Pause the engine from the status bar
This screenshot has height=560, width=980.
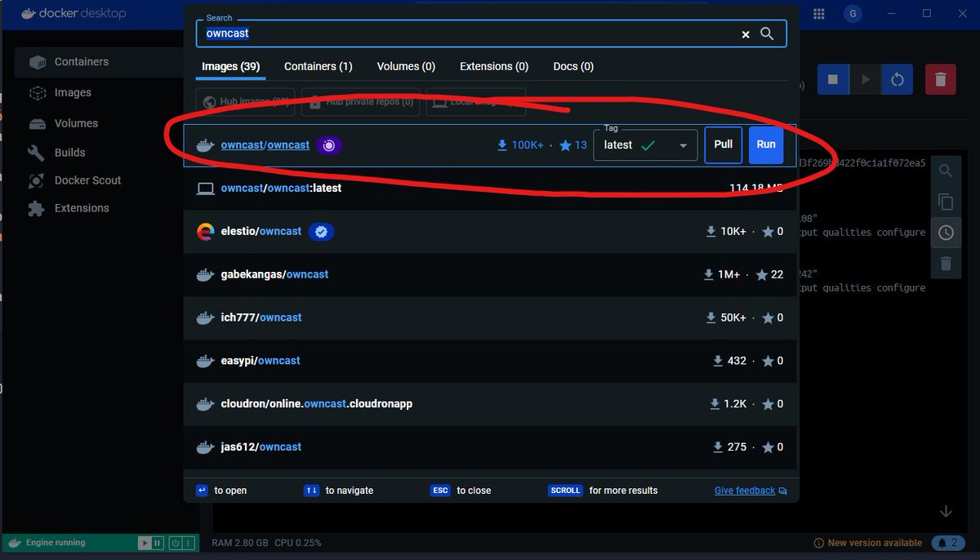(158, 543)
